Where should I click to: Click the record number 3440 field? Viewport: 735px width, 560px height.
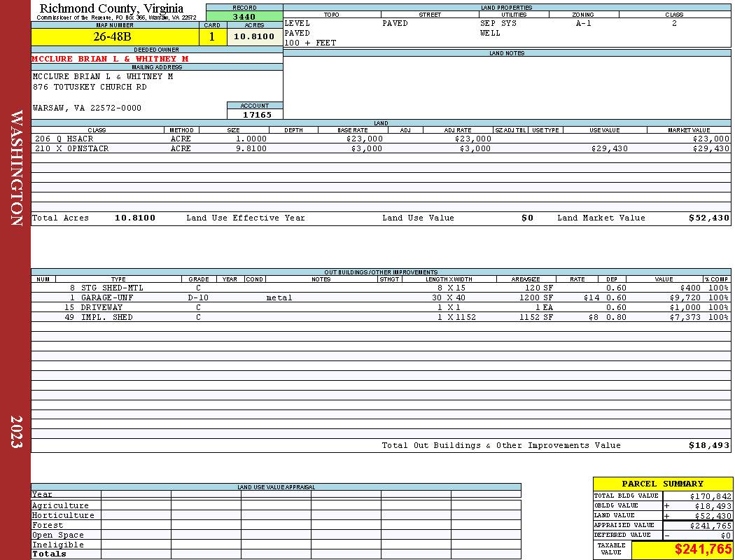244,16
